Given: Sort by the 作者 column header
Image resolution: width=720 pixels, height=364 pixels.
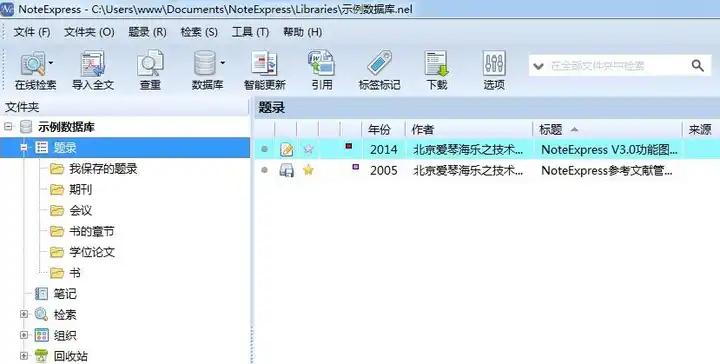Looking at the screenshot, I should pyautogui.click(x=469, y=130).
